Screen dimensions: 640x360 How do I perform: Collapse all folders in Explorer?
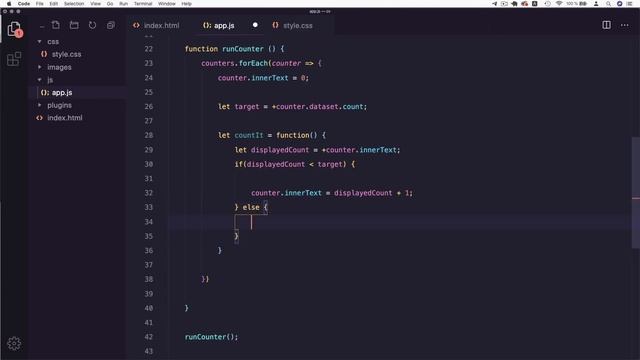[x=111, y=25]
